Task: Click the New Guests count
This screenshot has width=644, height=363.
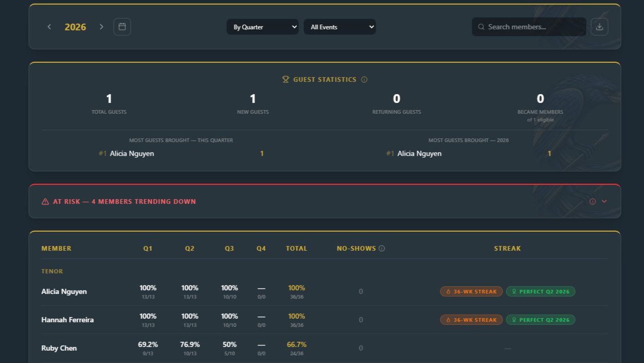Action: point(253,99)
